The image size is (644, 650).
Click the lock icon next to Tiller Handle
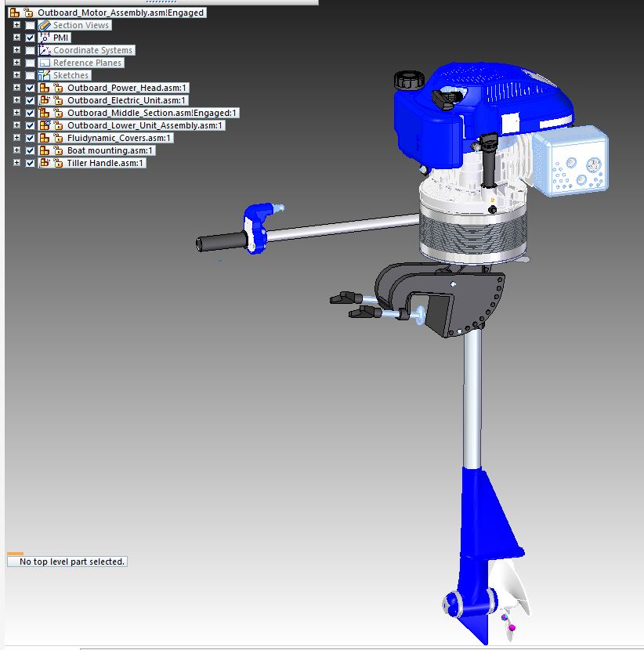pos(57,163)
